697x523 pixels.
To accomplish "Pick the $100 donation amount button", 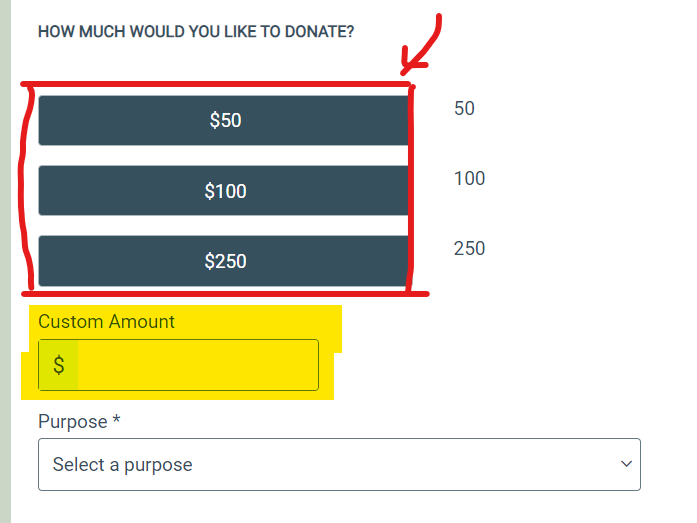I will coord(224,191).
